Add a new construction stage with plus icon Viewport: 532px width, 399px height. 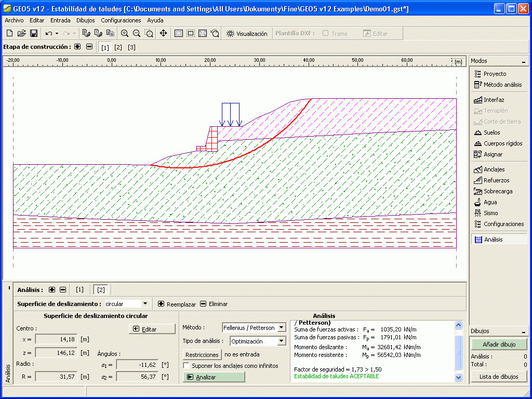pos(77,47)
